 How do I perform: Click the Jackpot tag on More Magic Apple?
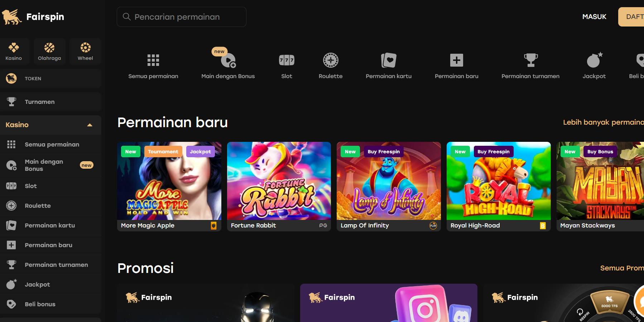coord(201,152)
